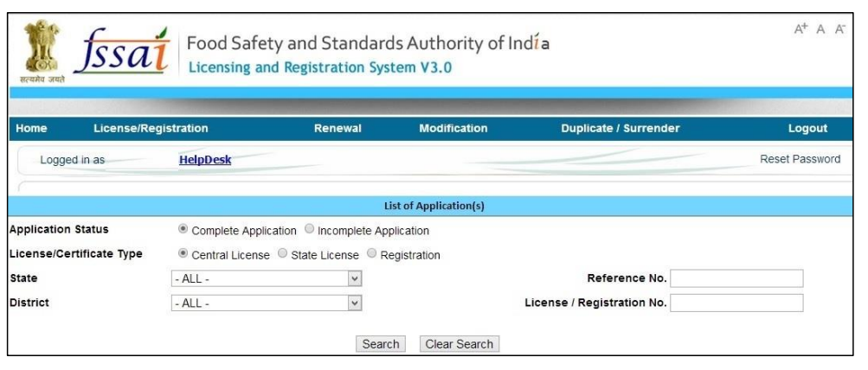Click the Reference No. input field
Image resolution: width=868 pixels, height=370 pixels.
click(x=736, y=278)
